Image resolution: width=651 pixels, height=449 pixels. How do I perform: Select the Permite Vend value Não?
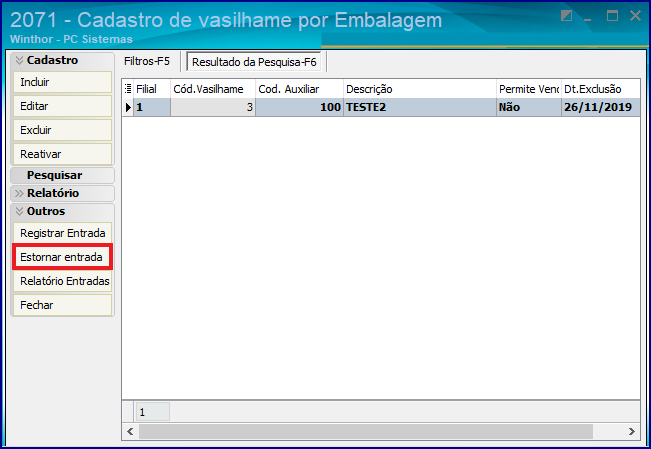(x=529, y=108)
